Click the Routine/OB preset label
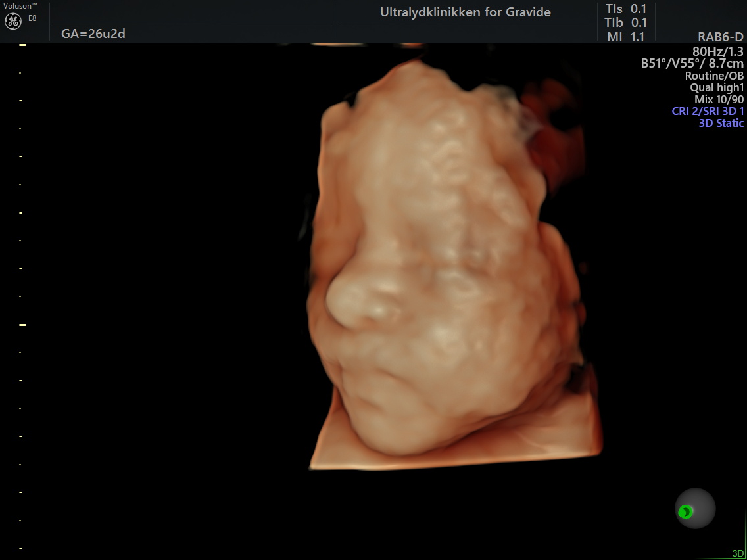The image size is (747, 560). tap(714, 75)
